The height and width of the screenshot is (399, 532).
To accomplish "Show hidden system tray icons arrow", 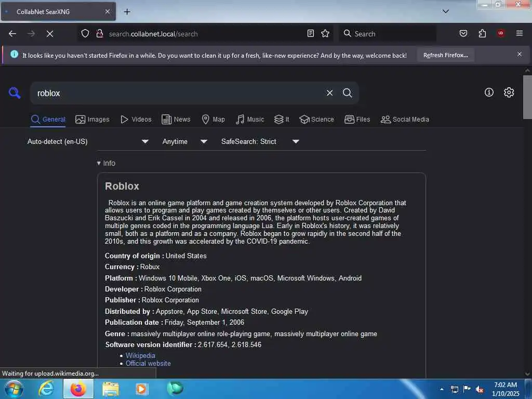I will coord(442,389).
